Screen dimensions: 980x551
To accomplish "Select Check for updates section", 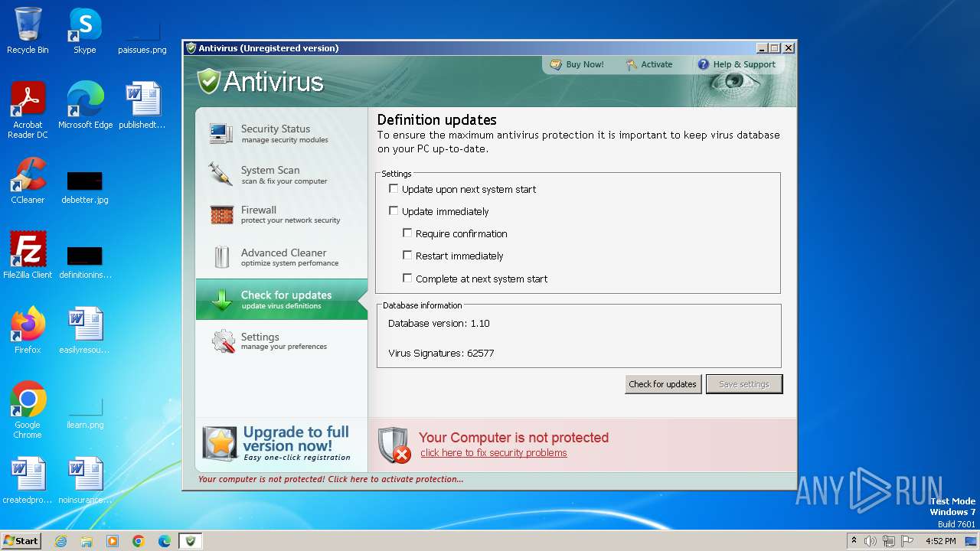I will coord(282,299).
